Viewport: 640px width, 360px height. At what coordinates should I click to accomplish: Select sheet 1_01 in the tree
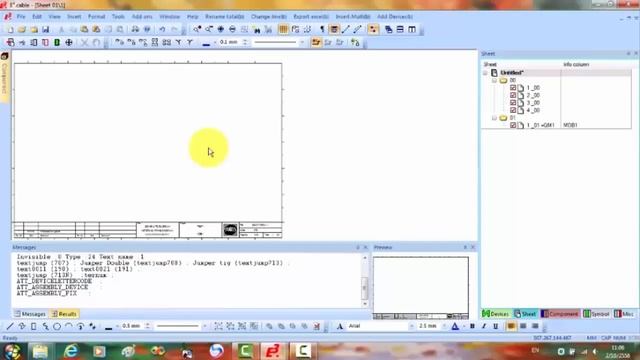point(540,125)
